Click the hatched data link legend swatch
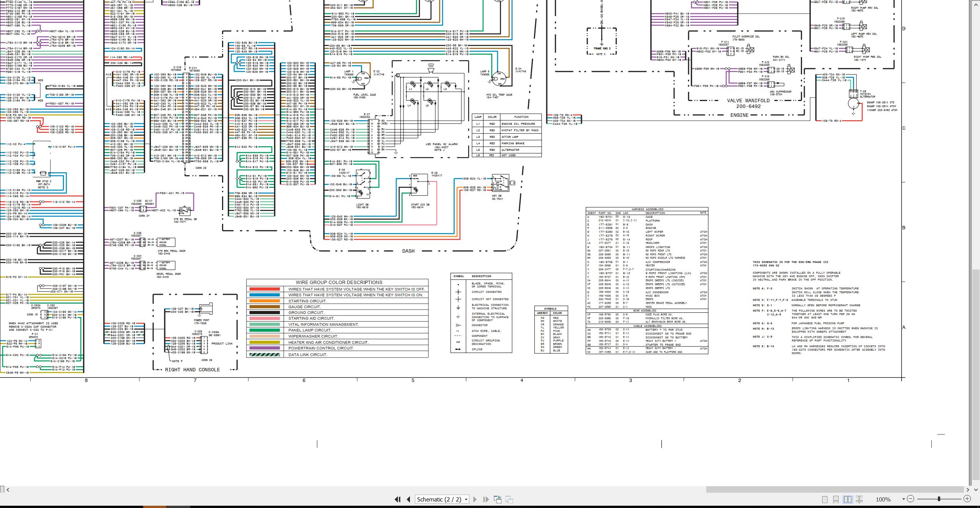This screenshot has height=508, width=980. point(265,354)
